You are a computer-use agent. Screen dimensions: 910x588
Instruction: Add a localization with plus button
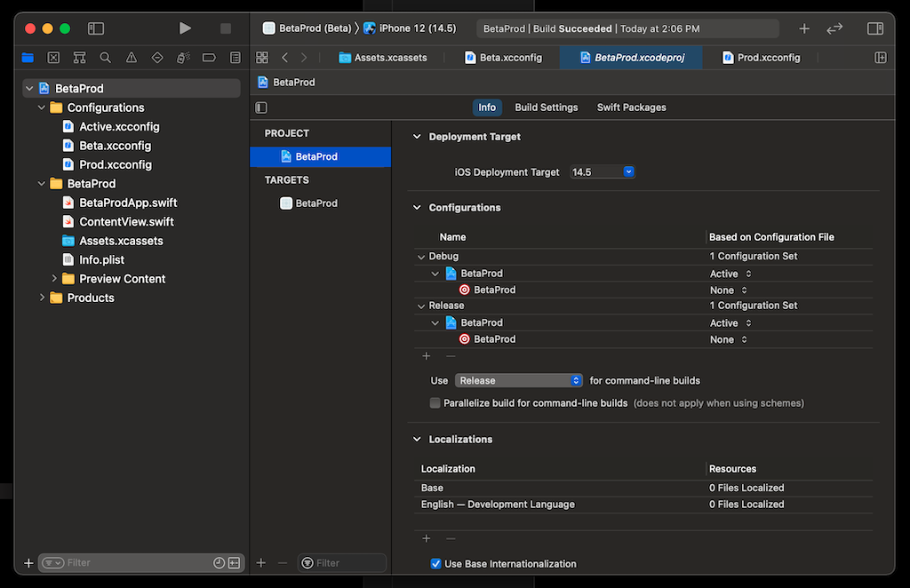427,539
